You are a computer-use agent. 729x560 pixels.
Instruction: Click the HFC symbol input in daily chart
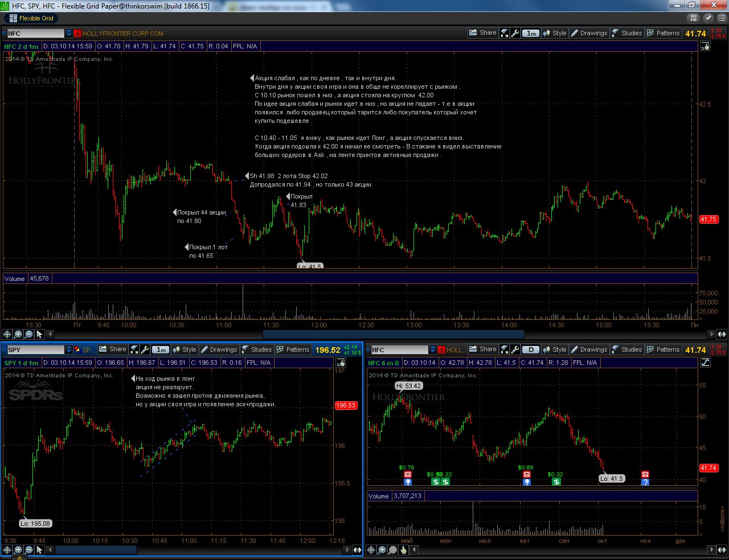point(399,350)
